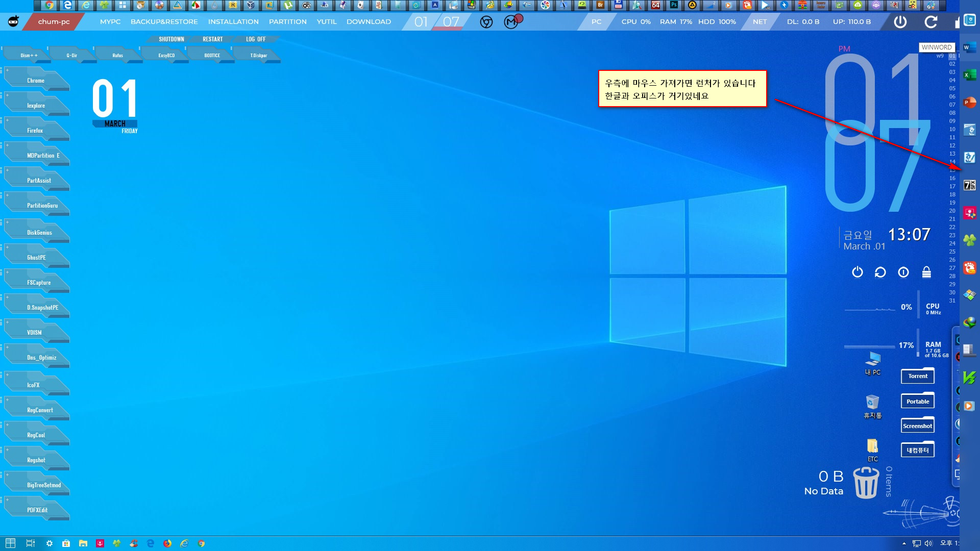The image size is (980, 551).
Task: Open the Screenshot folder button
Action: 918,425
